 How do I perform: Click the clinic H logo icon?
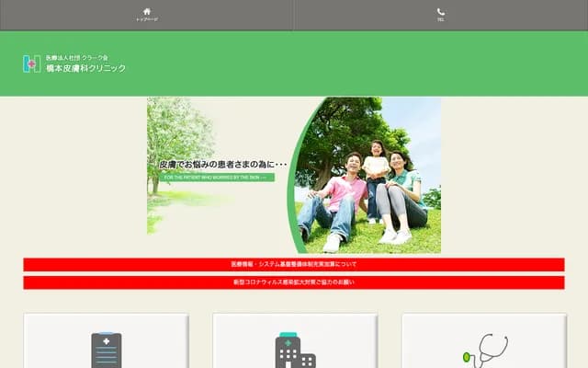point(31,63)
